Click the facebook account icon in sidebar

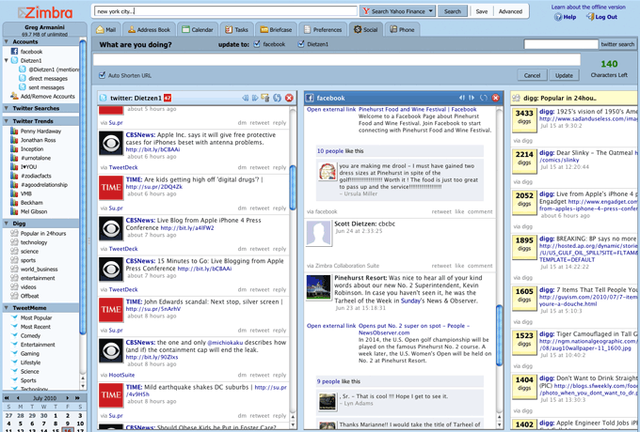tap(14, 51)
